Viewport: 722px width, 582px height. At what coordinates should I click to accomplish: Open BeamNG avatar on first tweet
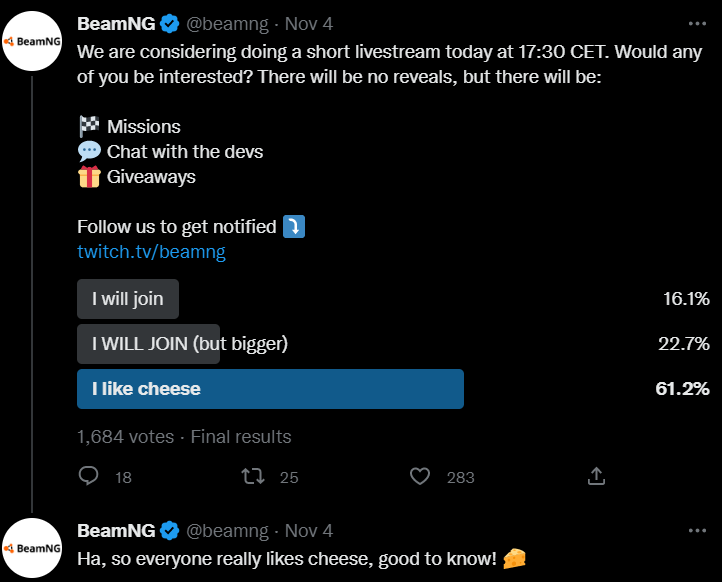[32, 41]
